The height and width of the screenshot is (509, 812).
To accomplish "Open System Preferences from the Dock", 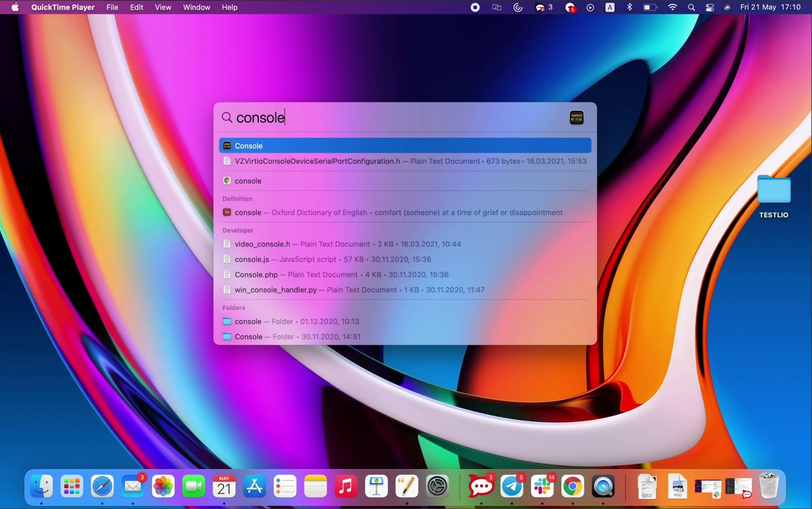I will click(437, 487).
